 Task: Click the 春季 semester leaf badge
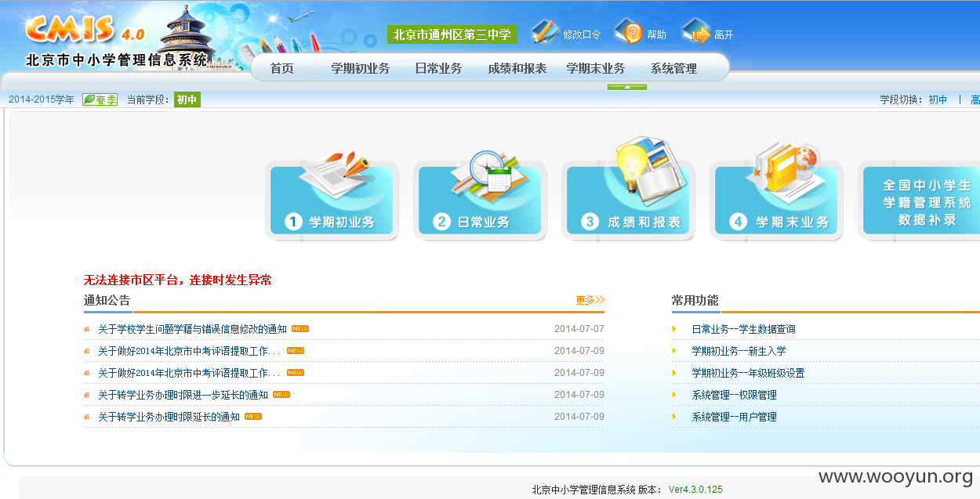[x=100, y=99]
